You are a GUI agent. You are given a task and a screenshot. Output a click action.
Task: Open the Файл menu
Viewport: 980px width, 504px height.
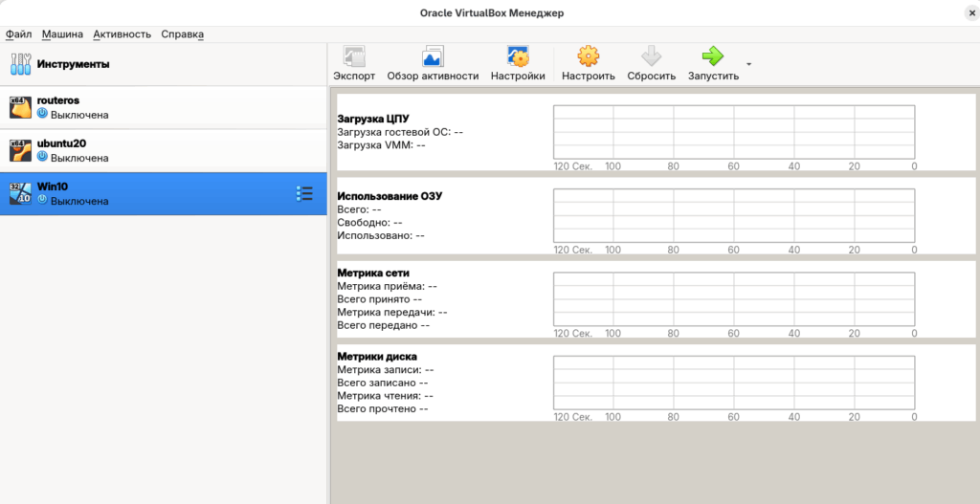coord(19,34)
